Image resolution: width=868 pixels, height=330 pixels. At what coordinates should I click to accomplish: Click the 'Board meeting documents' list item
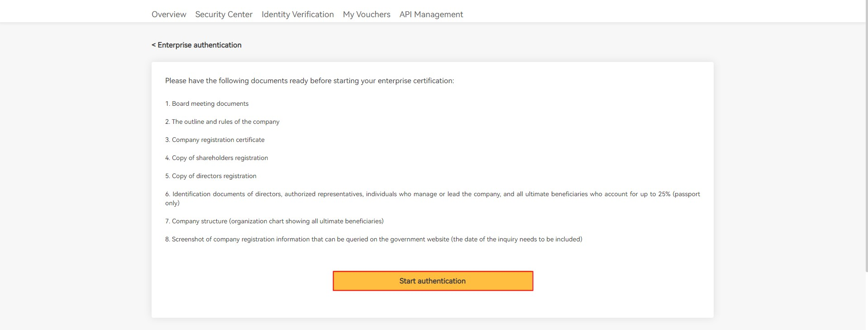(210, 104)
